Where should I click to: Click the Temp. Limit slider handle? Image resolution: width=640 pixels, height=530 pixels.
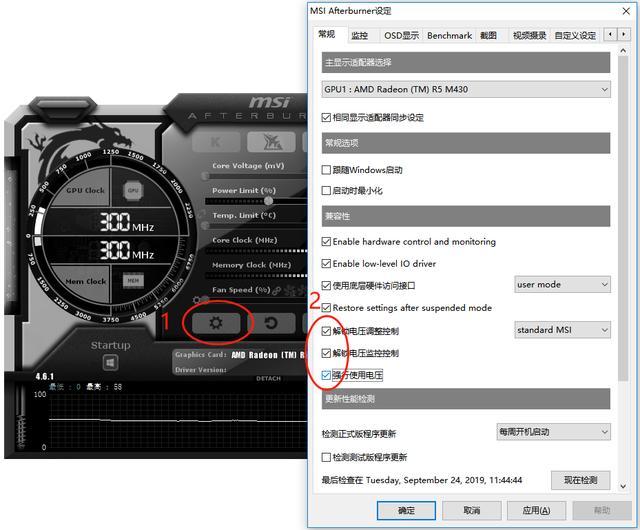(205, 225)
